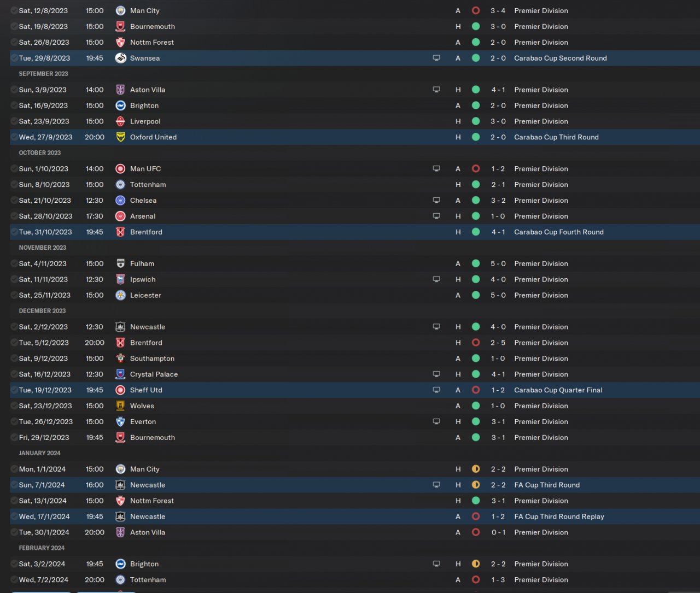The width and height of the screenshot is (700, 593).
Task: Click the Liverpool club badge
Action: (x=121, y=121)
